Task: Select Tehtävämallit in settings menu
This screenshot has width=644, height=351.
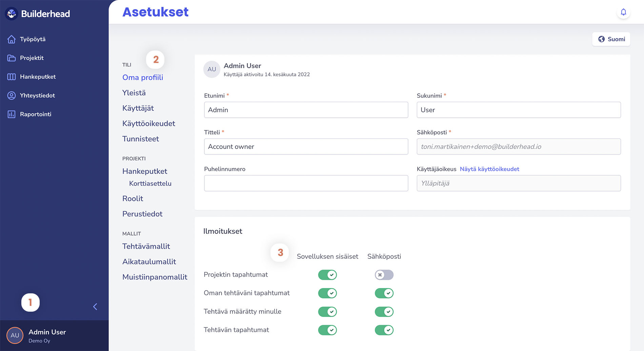Action: [x=146, y=246]
